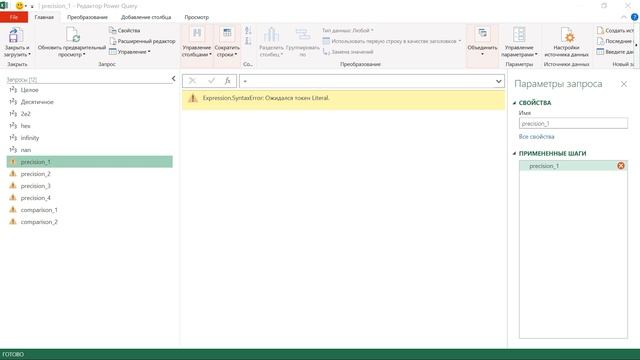Image resolution: width=640 pixels, height=360 pixels.
Task: Open the Все свойства link
Action: pyautogui.click(x=536, y=137)
